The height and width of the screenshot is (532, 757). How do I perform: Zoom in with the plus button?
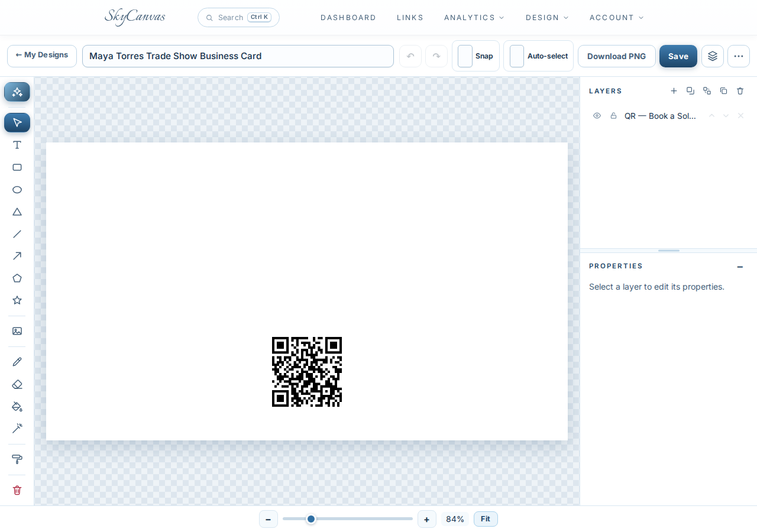tap(427, 519)
